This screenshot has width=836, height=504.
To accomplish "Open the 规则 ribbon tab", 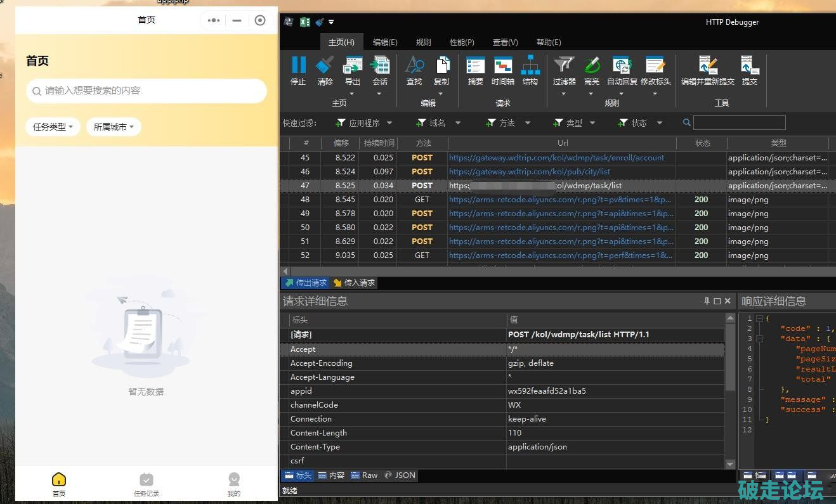I will pos(423,42).
